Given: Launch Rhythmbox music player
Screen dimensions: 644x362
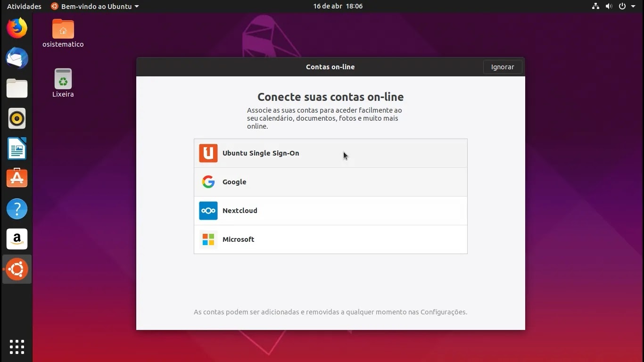Looking at the screenshot, I should [x=17, y=119].
